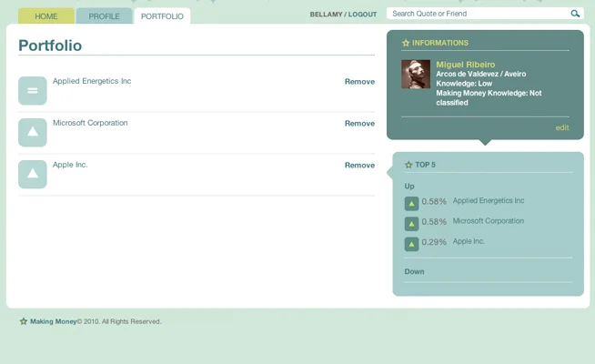Open Miguel Ribeiro's name link
The image size is (595, 364).
click(x=466, y=65)
